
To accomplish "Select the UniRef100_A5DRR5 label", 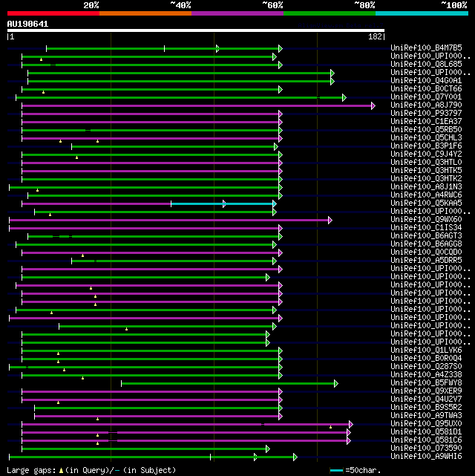I will (426, 261).
